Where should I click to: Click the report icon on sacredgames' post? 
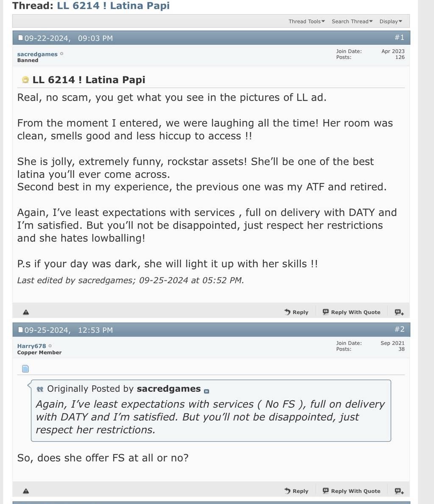26,312
